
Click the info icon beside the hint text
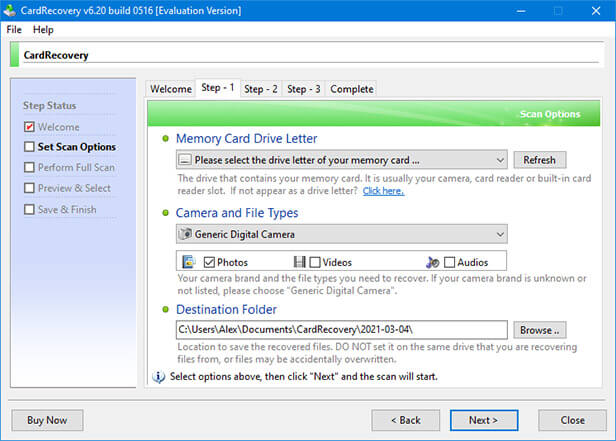159,377
